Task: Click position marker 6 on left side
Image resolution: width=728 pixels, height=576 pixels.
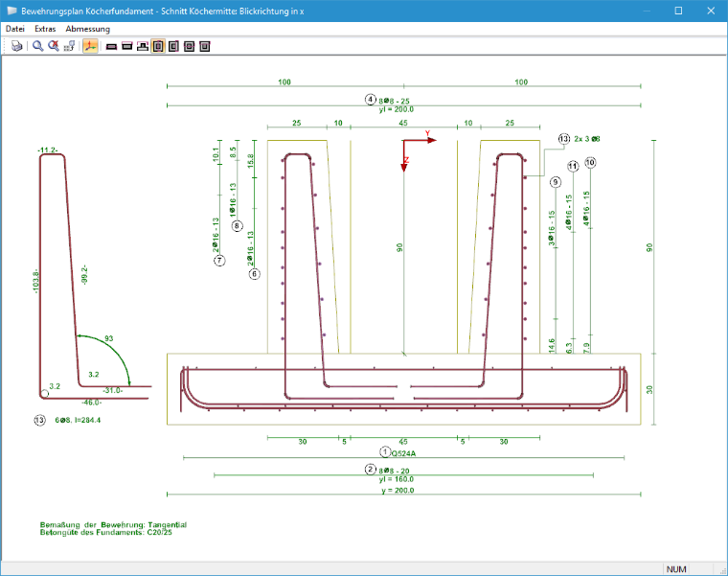Action: 255,274
